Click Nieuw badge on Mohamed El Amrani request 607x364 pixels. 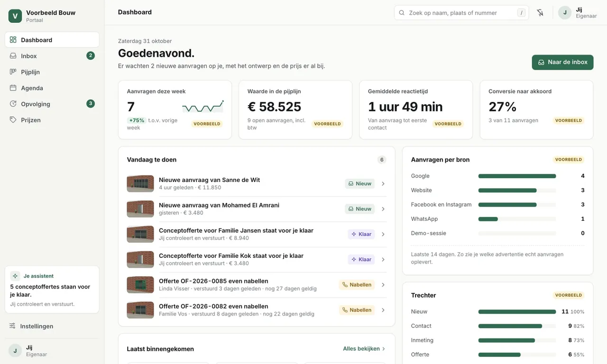(x=360, y=209)
